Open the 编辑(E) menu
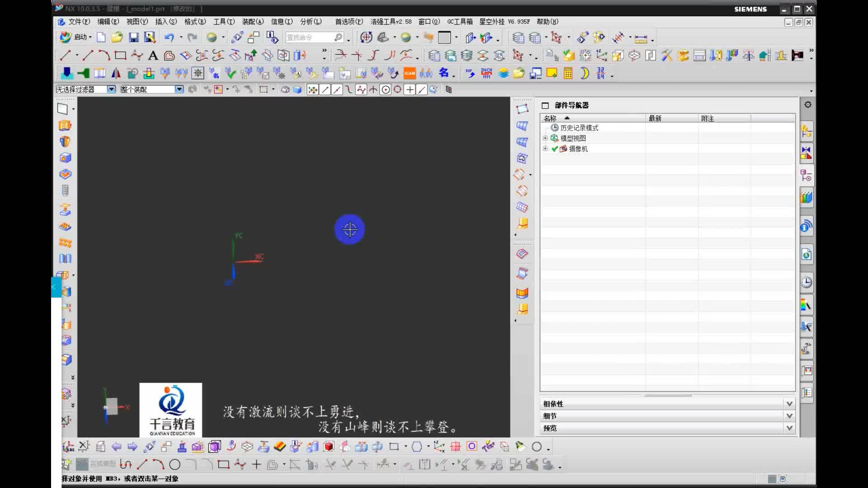Image resolution: width=868 pixels, height=488 pixels. 108,22
